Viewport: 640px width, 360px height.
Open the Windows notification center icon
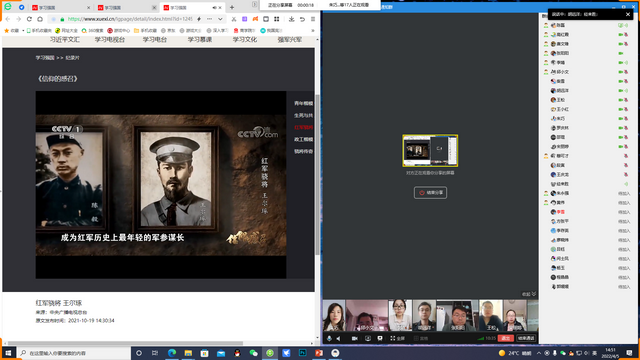[629, 353]
